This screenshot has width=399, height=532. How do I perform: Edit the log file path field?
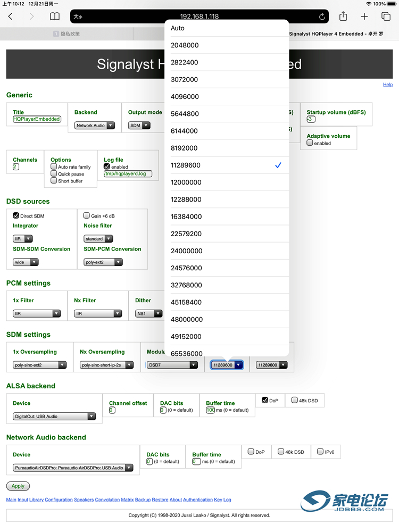[128, 174]
